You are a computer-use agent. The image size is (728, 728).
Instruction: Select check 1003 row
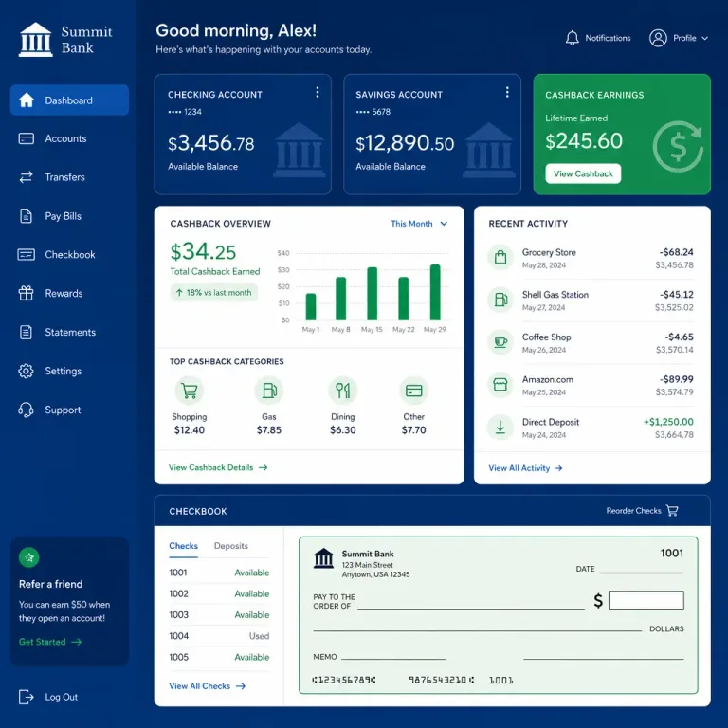coord(219,614)
